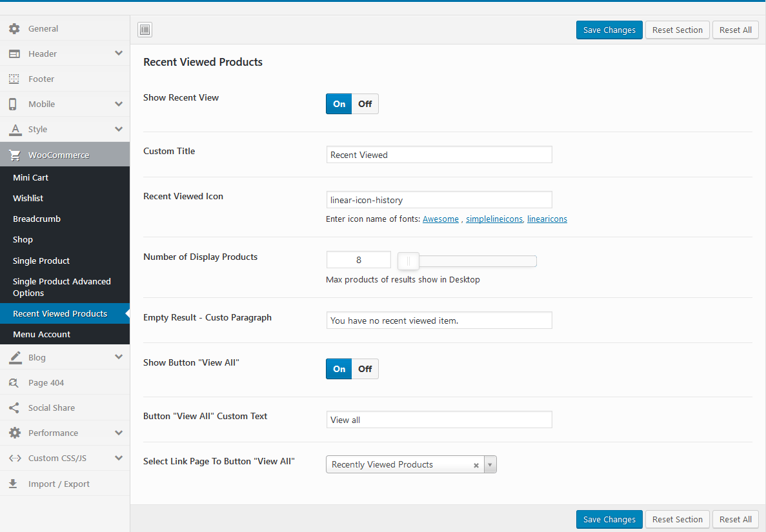Click the Recently Viewed Products select box
The width and height of the screenshot is (766, 532).
click(x=411, y=465)
